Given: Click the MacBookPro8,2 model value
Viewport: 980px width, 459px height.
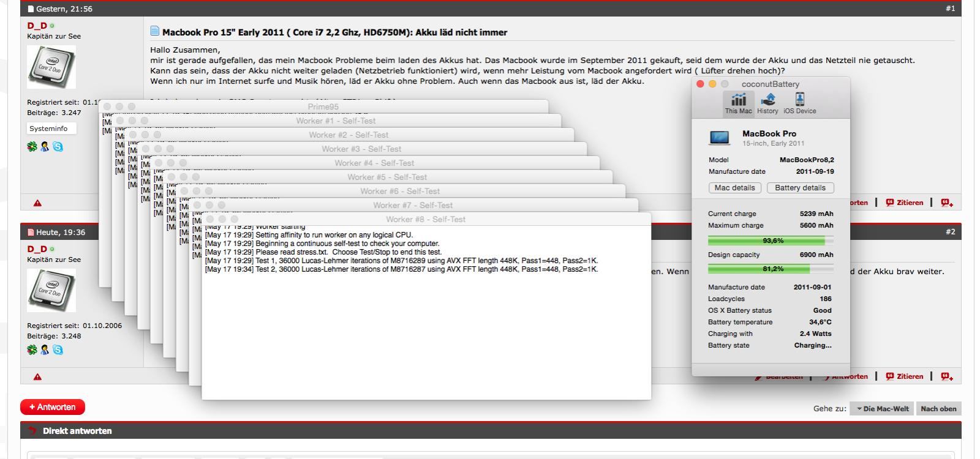Looking at the screenshot, I should 807,160.
